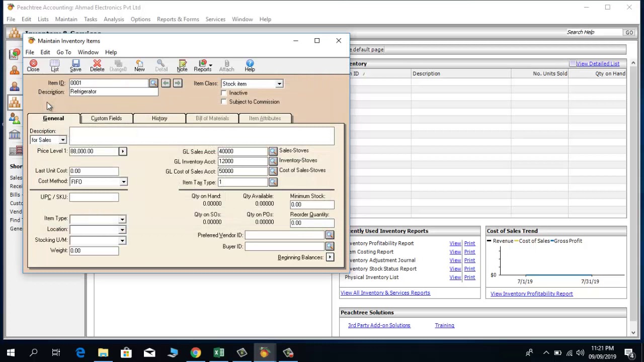The image size is (644, 362).
Task: Click the Close toolbar icon in Maintain Inventory Items
Action: tap(33, 65)
